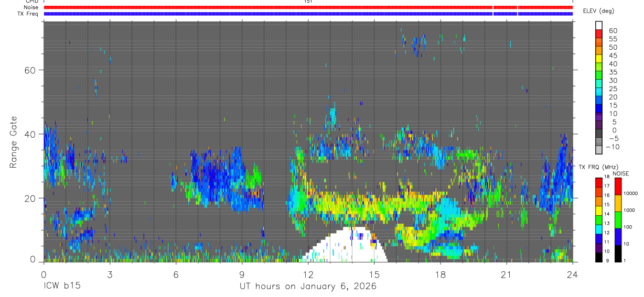Pick the green segment of NOISE colorbar
Image resolution: width=644 pixels, height=297 pixels.
coord(617,220)
